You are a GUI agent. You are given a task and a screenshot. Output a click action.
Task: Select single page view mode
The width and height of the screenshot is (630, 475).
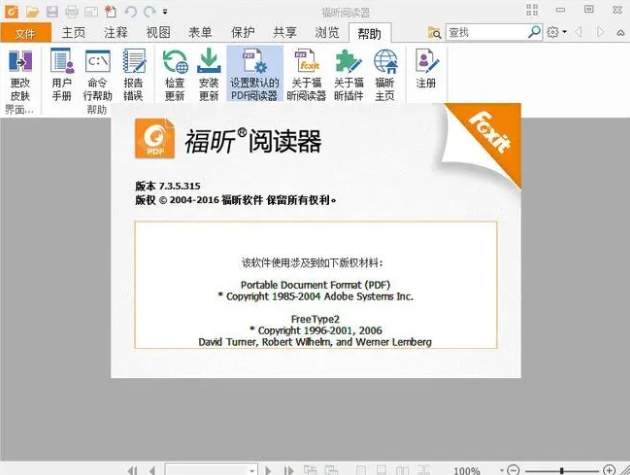click(361, 470)
